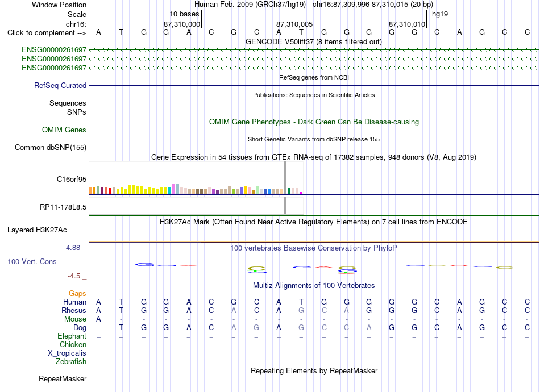Open the Layered H3K27Ac track label
The width and height of the screenshot is (540, 392).
pos(37,230)
